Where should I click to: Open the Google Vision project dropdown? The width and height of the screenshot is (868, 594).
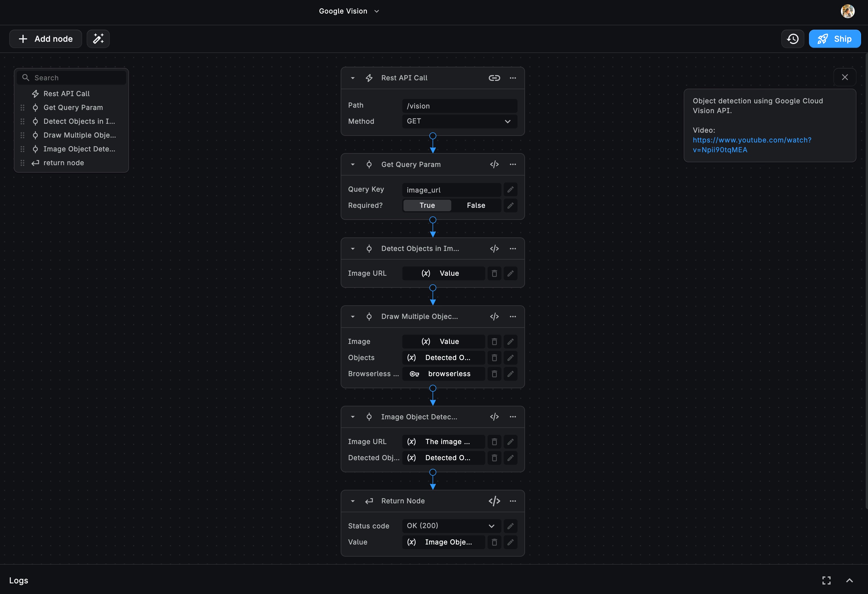(349, 11)
